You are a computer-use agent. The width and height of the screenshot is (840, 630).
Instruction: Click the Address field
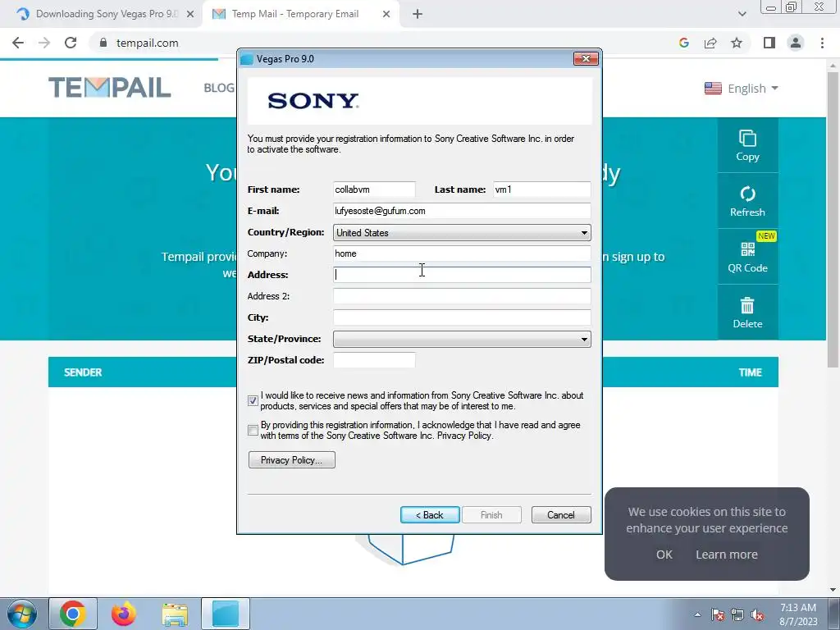[x=462, y=275]
